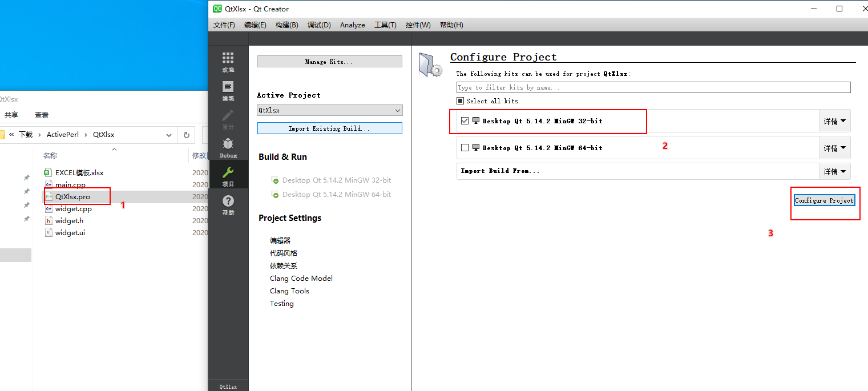
Task: Check the Select all kits box
Action: coord(459,100)
